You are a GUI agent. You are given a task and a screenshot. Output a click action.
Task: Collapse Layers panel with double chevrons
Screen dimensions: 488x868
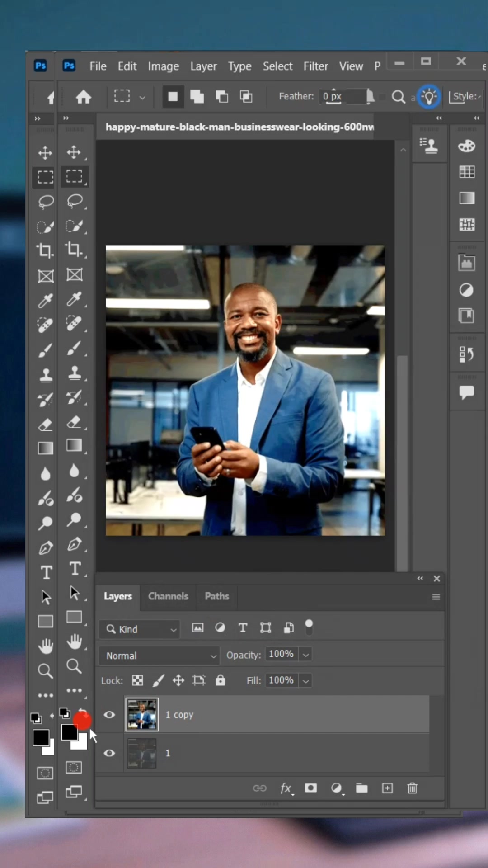coord(420,578)
